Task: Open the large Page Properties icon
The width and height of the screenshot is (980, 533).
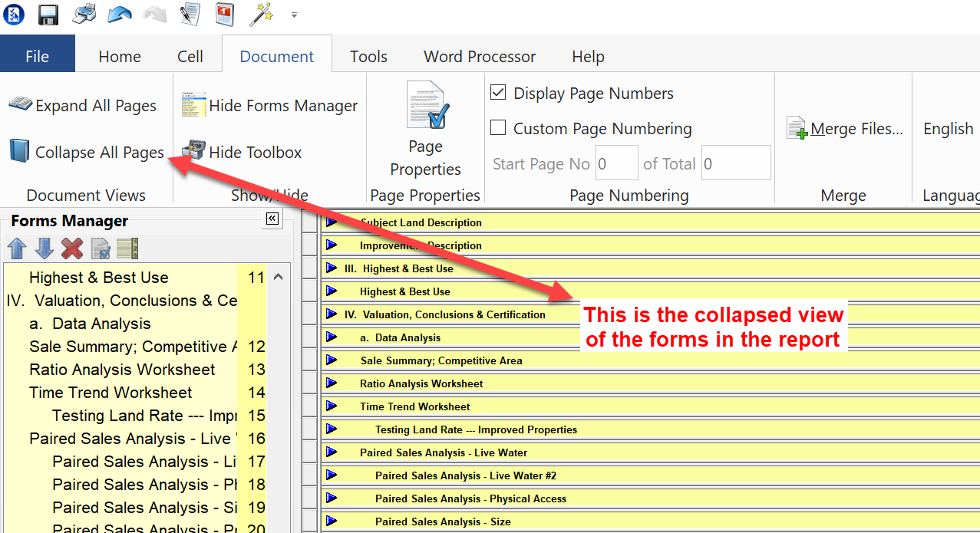Action: 425,106
